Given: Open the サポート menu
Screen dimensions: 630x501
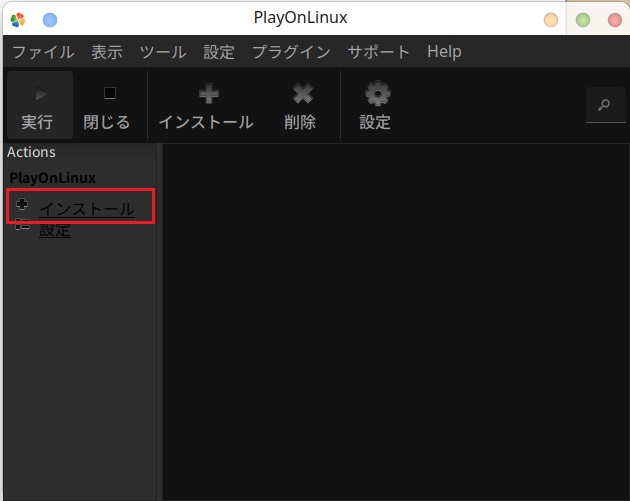Looking at the screenshot, I should tap(379, 52).
